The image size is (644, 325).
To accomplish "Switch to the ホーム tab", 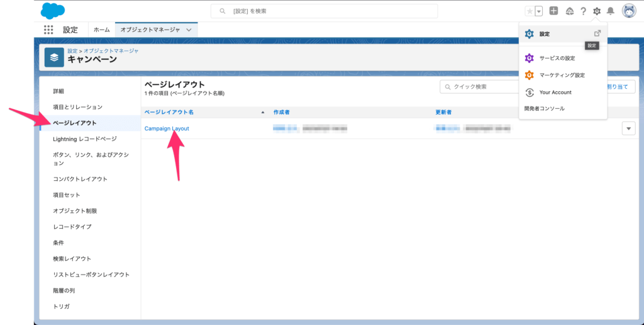I will [x=101, y=30].
